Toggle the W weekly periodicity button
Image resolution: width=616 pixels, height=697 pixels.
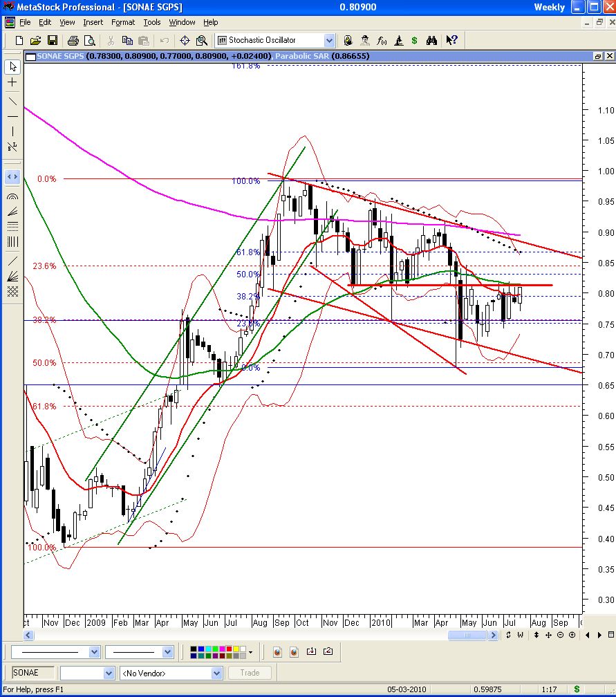click(x=520, y=635)
